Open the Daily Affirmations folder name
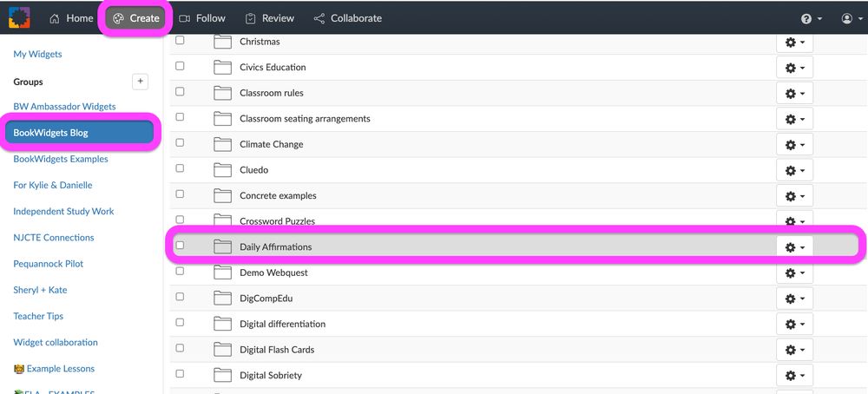 coord(276,246)
